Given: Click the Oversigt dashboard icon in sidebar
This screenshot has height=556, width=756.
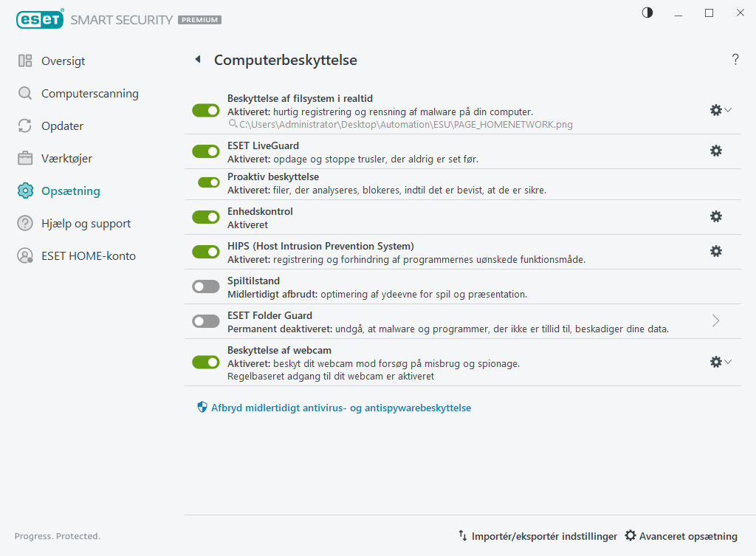Looking at the screenshot, I should (x=25, y=61).
